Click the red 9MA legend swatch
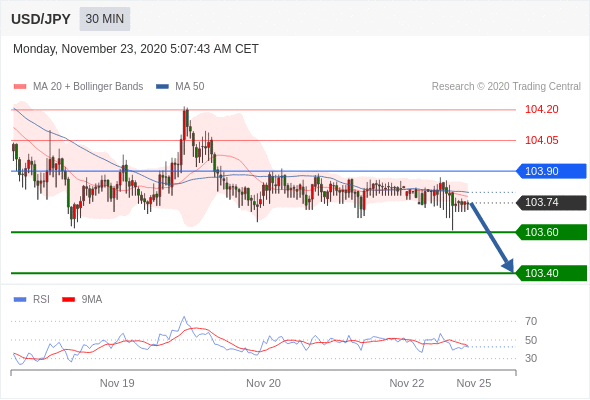This screenshot has width=590, height=400. (68, 300)
